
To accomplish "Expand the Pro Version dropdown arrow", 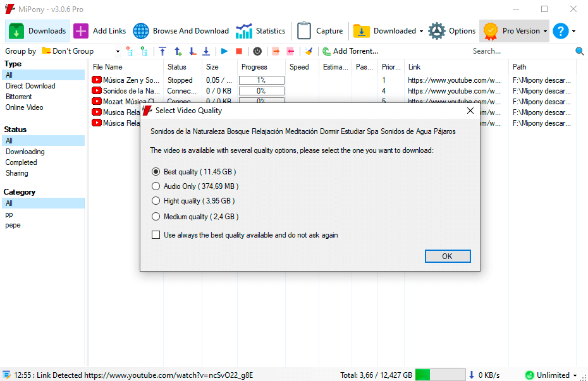I will click(545, 31).
